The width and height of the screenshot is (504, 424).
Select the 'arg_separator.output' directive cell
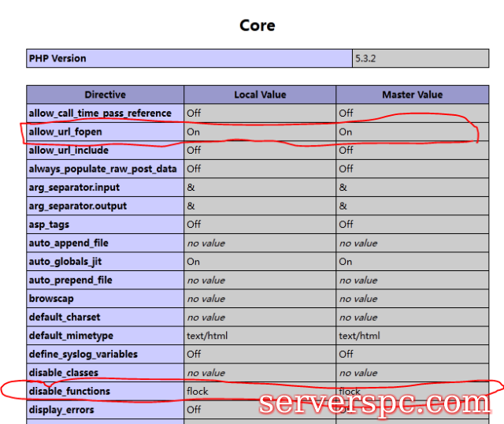click(x=105, y=206)
